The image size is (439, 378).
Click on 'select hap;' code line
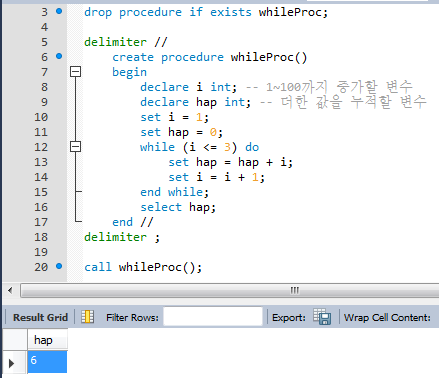[178, 207]
